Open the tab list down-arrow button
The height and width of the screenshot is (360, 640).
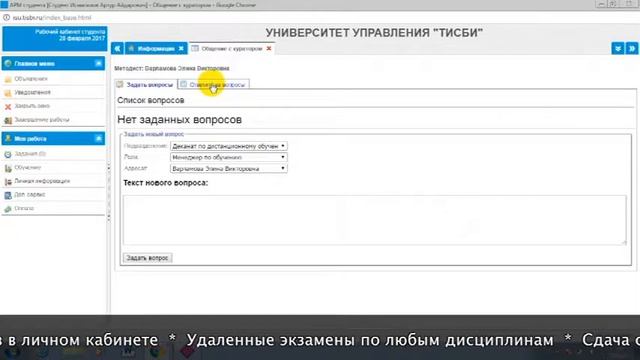click(x=618, y=49)
